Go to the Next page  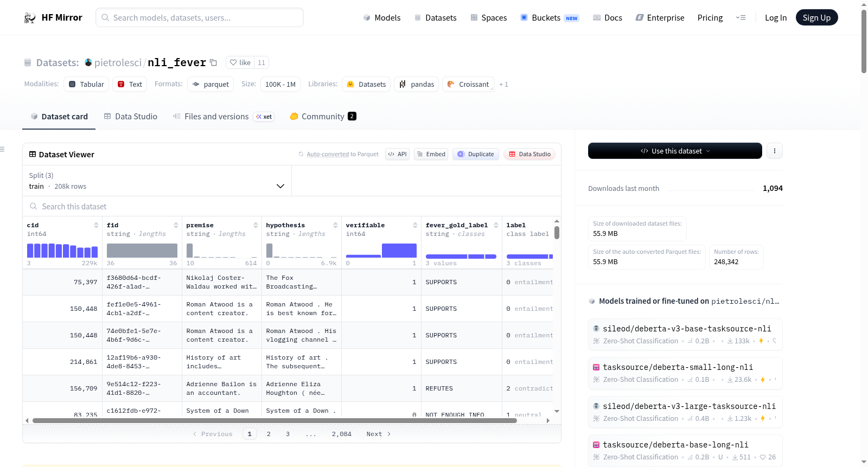[x=378, y=434]
